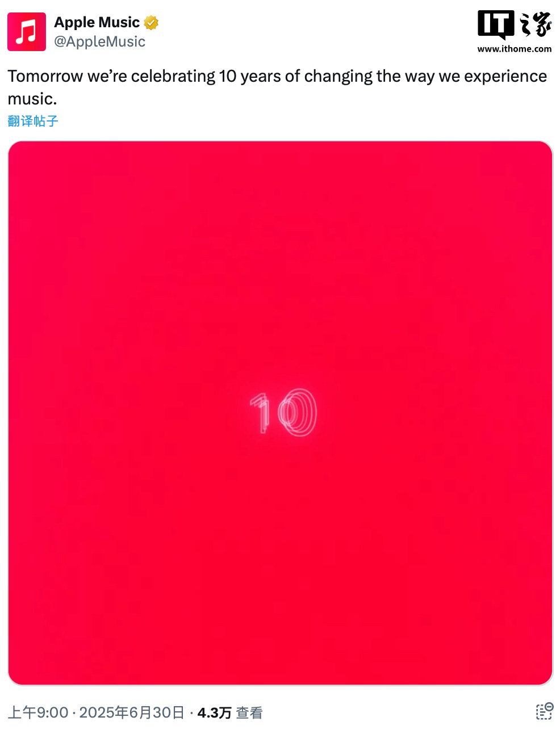This screenshot has width=560, height=738.
Task: Click the 2025年6月30日 post date
Action: point(132,712)
